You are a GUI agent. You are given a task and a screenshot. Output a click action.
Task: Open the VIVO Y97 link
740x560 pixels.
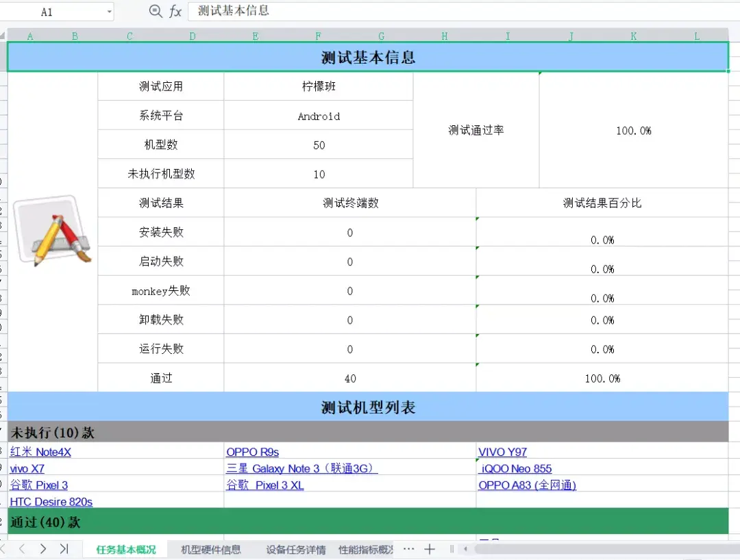503,452
